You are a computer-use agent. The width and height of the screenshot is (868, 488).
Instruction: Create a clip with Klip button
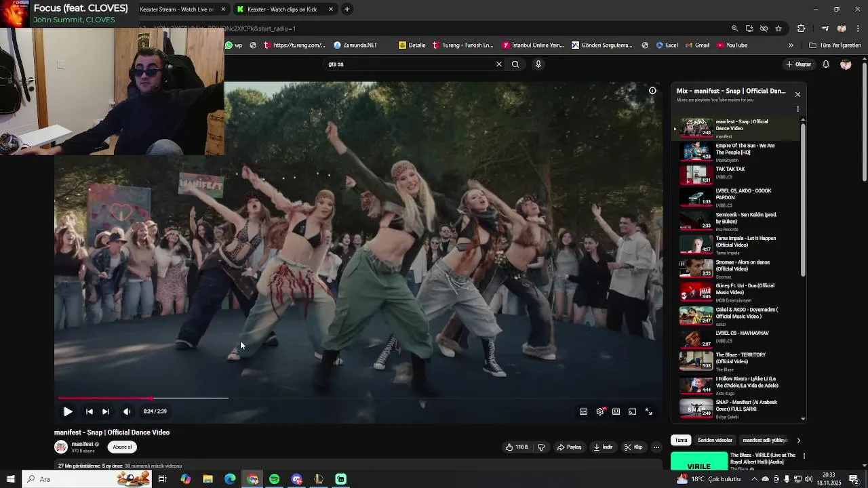point(633,447)
